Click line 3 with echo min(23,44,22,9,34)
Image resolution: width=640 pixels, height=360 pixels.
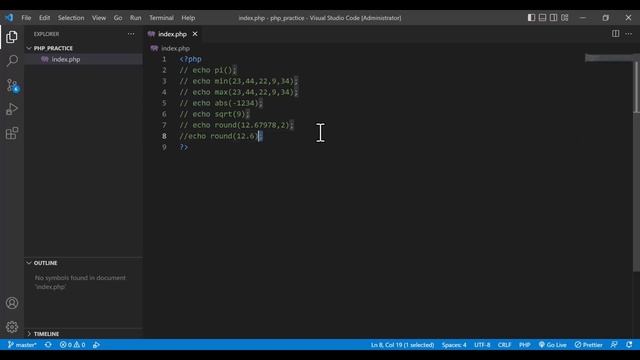pos(239,81)
